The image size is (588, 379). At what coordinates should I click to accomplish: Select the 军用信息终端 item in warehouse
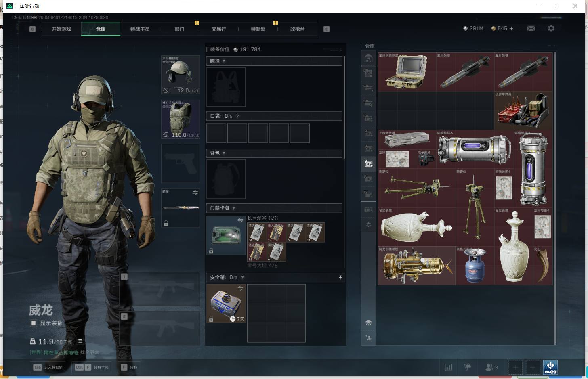coord(407,71)
